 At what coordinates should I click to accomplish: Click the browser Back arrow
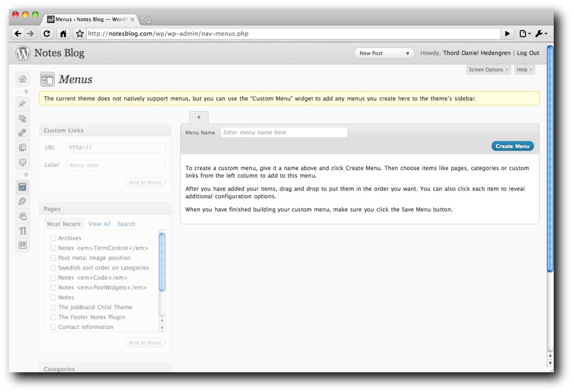(18, 34)
